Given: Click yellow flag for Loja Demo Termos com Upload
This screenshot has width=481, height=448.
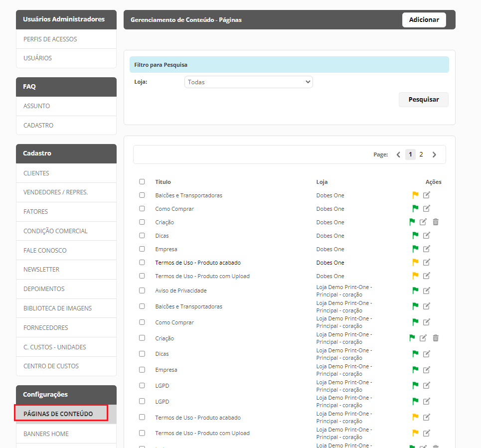Looking at the screenshot, I should [x=415, y=433].
